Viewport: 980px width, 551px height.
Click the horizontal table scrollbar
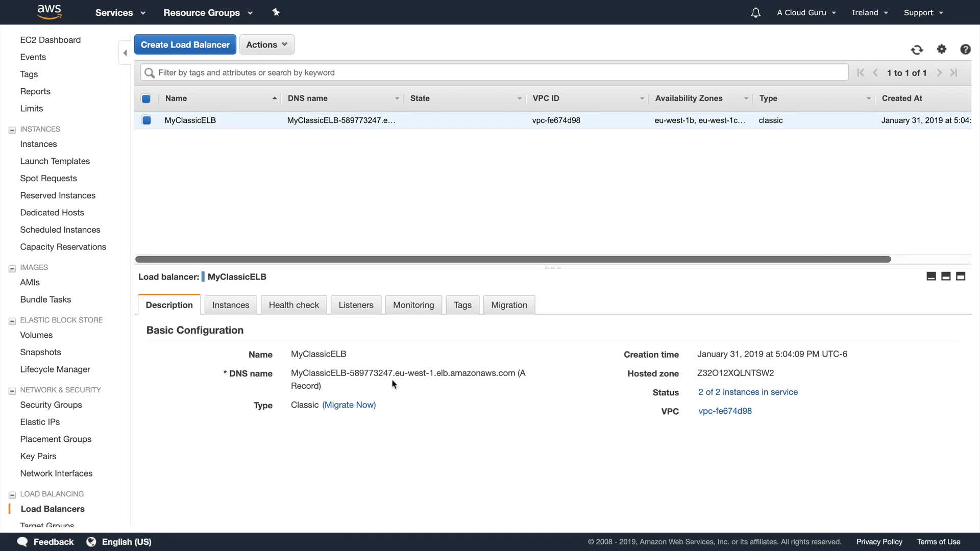tap(512, 260)
